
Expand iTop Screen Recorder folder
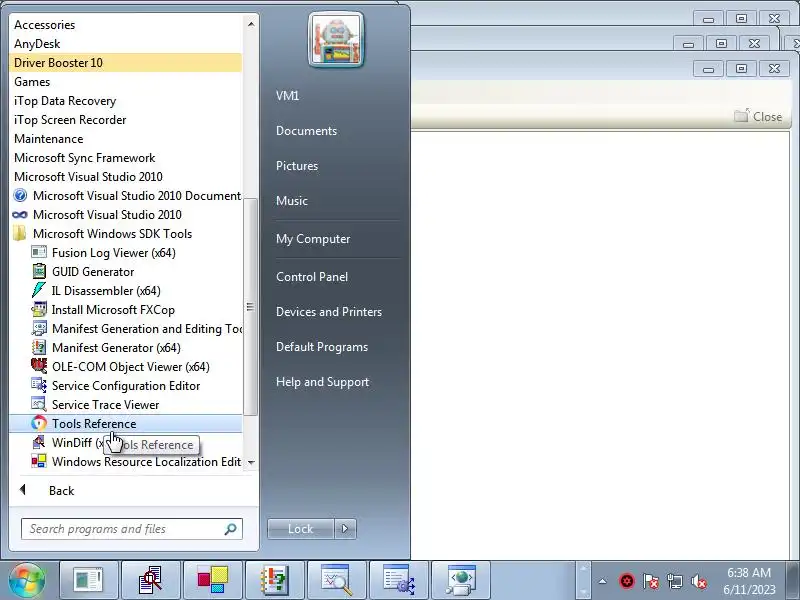(x=126, y=119)
